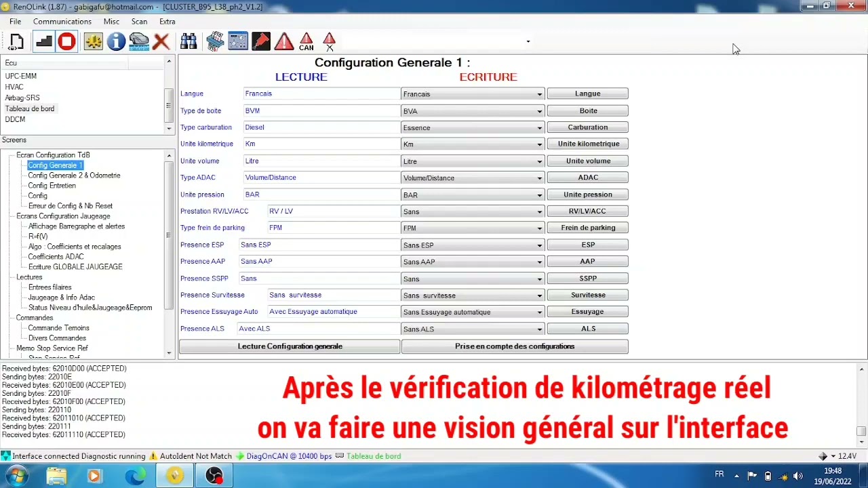Click the new document toolbar icon
Viewport: 868px width, 488px height.
point(16,42)
